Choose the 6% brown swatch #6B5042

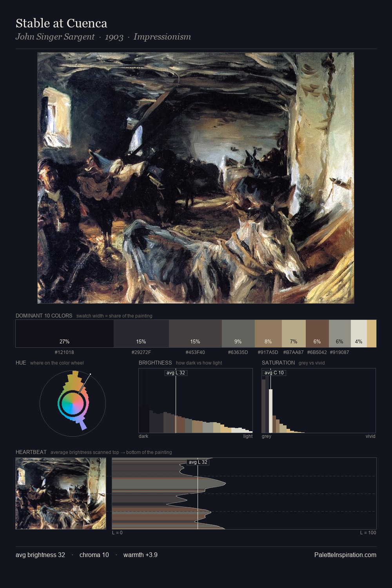pyautogui.click(x=317, y=334)
